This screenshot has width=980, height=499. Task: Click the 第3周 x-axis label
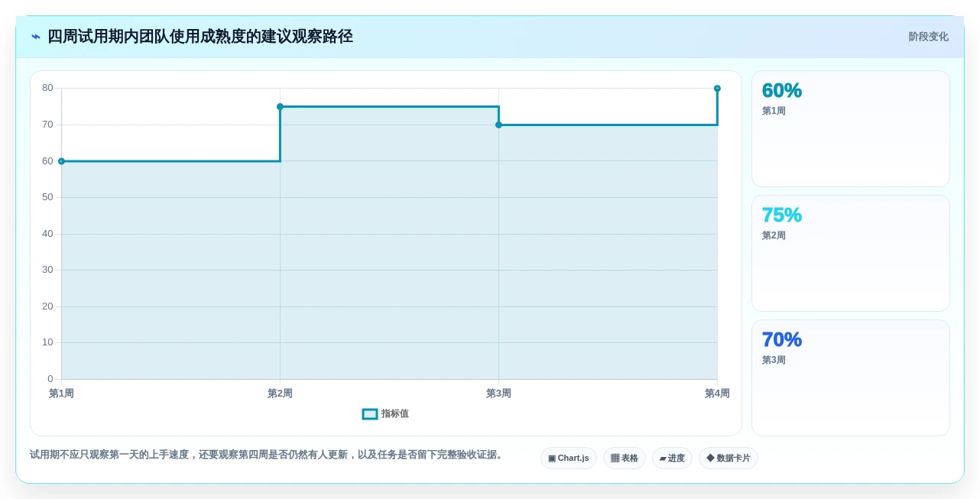(x=498, y=394)
